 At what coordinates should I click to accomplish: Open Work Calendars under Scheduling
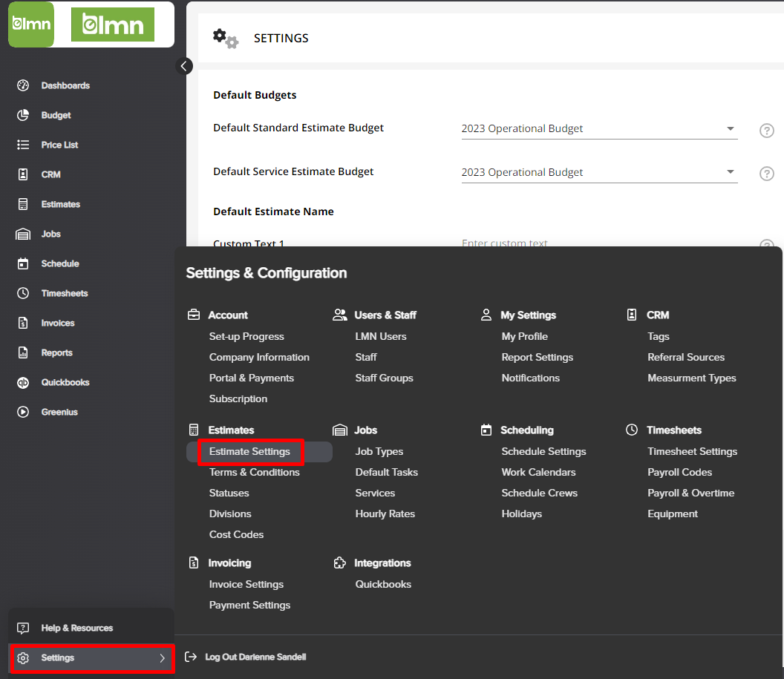coord(538,472)
